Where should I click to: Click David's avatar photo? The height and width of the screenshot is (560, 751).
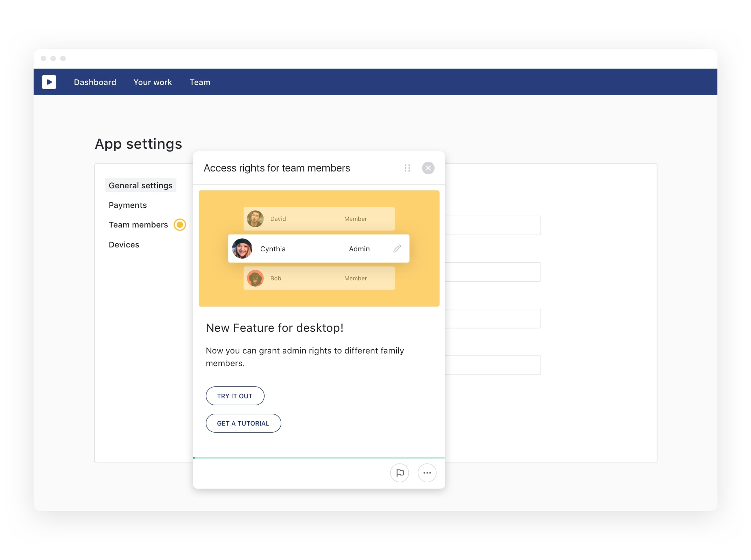pos(255,219)
